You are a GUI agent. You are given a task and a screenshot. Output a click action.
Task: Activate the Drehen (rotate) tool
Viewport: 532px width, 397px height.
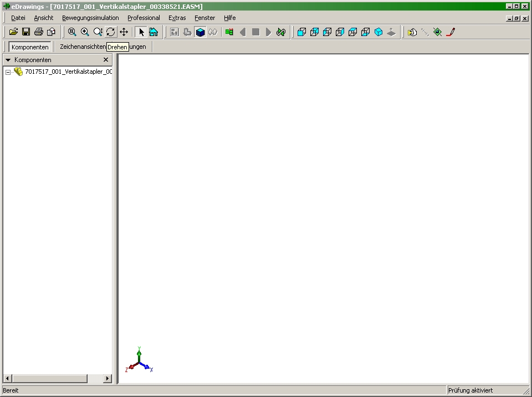point(111,32)
